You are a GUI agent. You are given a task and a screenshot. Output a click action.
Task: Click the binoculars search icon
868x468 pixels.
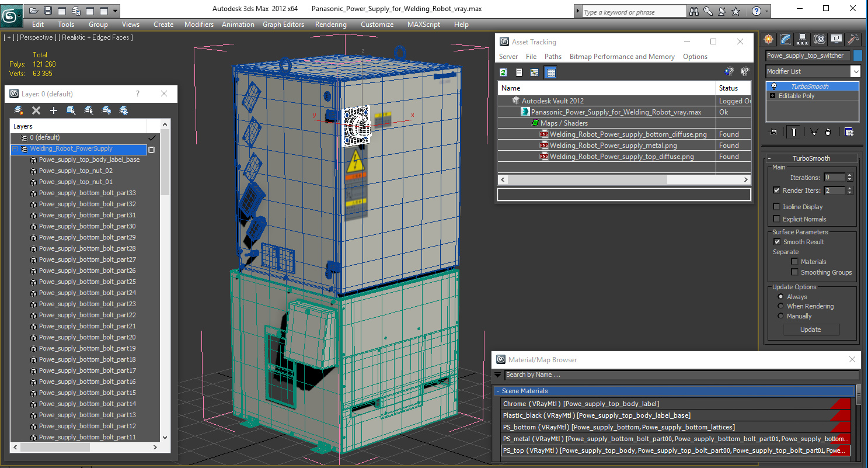click(x=694, y=11)
